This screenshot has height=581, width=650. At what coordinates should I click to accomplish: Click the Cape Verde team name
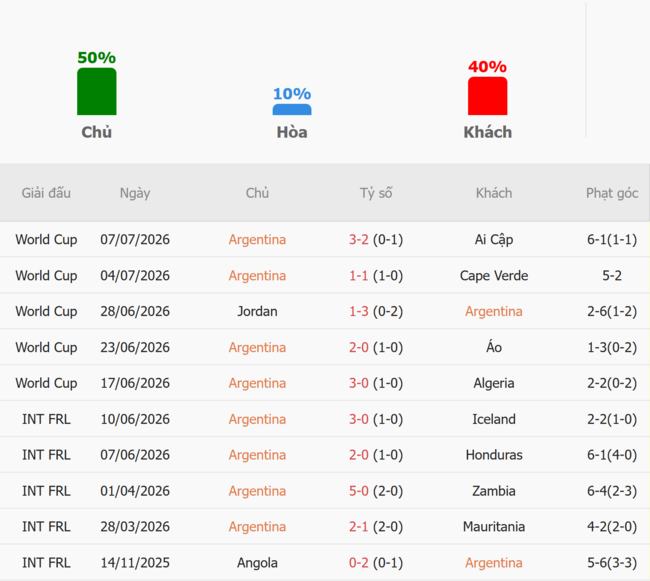(x=494, y=276)
